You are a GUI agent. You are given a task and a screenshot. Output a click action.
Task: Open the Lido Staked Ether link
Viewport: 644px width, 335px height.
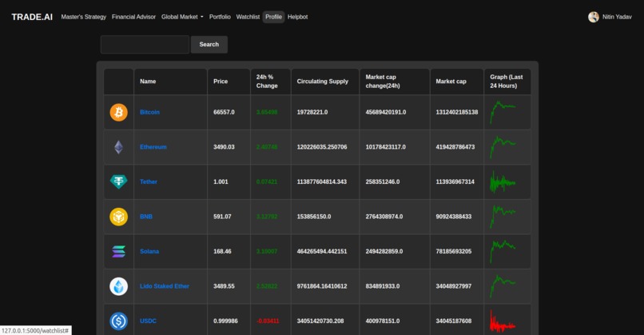coord(165,286)
